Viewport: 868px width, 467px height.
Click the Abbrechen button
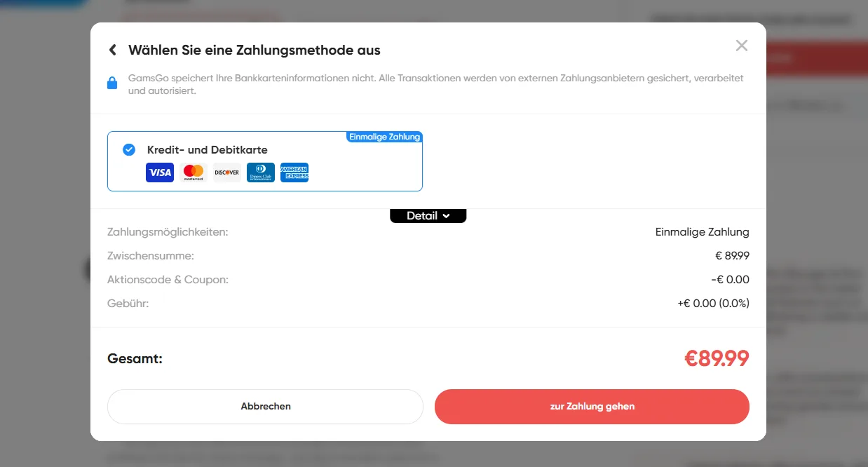pyautogui.click(x=264, y=407)
